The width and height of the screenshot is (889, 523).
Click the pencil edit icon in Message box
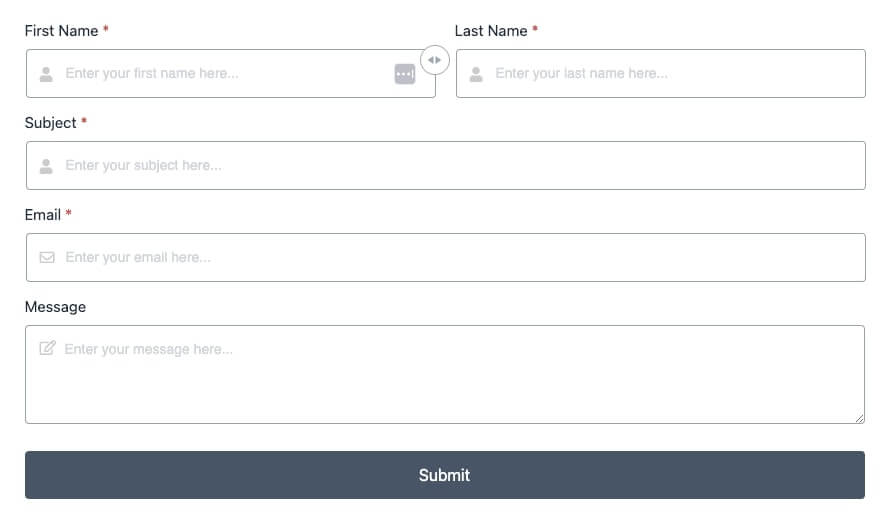click(46, 349)
